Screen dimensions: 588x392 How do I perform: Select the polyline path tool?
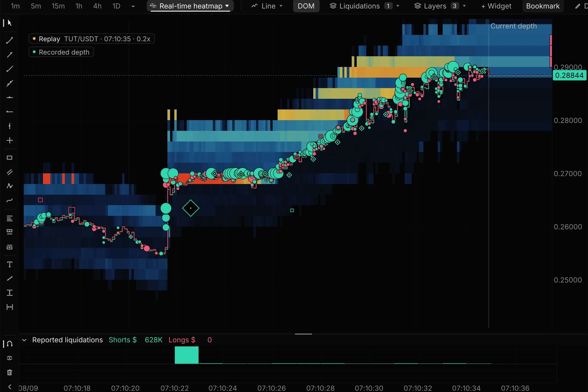9,186
